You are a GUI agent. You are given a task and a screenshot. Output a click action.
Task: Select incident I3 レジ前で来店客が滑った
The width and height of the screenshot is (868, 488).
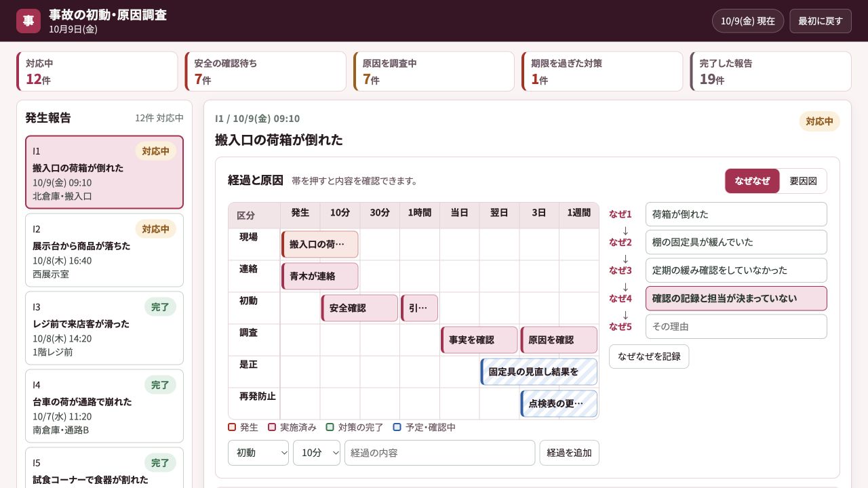pos(104,328)
